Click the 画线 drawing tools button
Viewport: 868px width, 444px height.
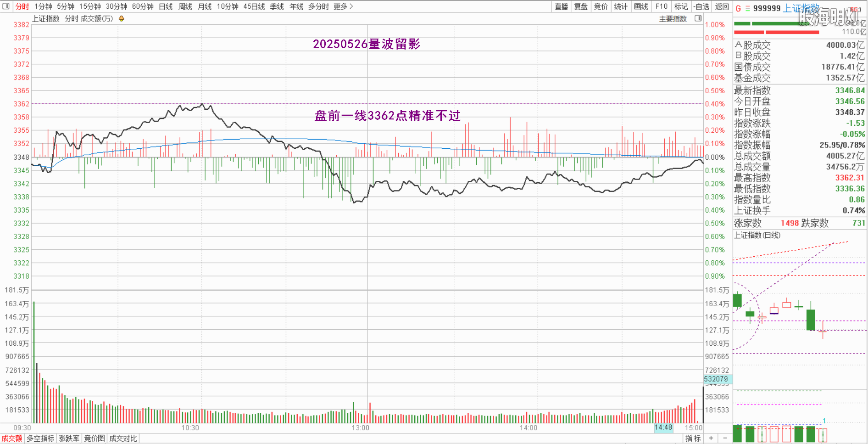click(641, 6)
